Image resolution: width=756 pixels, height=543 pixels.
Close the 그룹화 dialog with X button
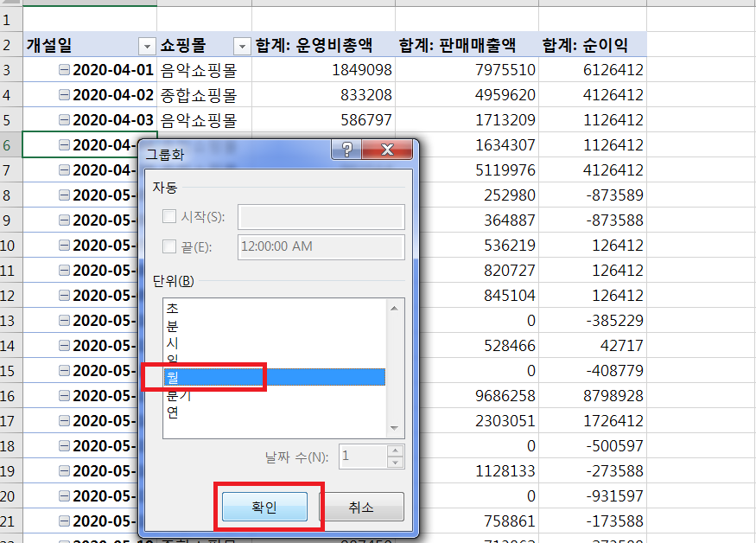point(384,150)
